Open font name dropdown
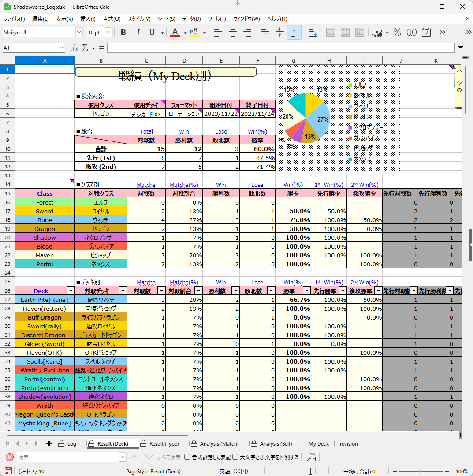Viewport: 473px width, 476px height. point(79,33)
